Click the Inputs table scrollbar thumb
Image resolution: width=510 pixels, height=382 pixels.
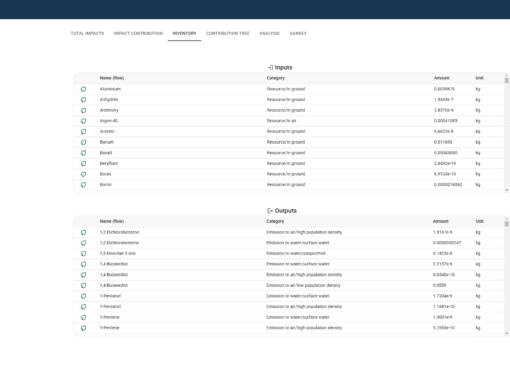pos(507,80)
